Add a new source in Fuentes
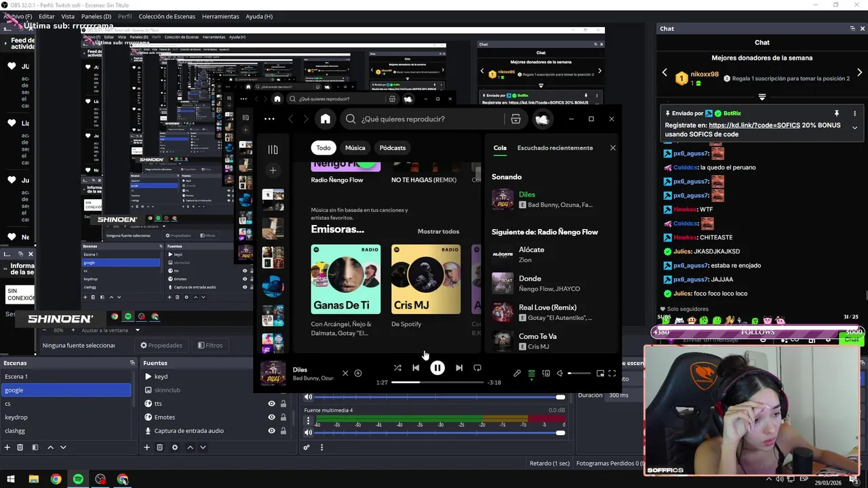This screenshot has width=868, height=488. point(146,447)
